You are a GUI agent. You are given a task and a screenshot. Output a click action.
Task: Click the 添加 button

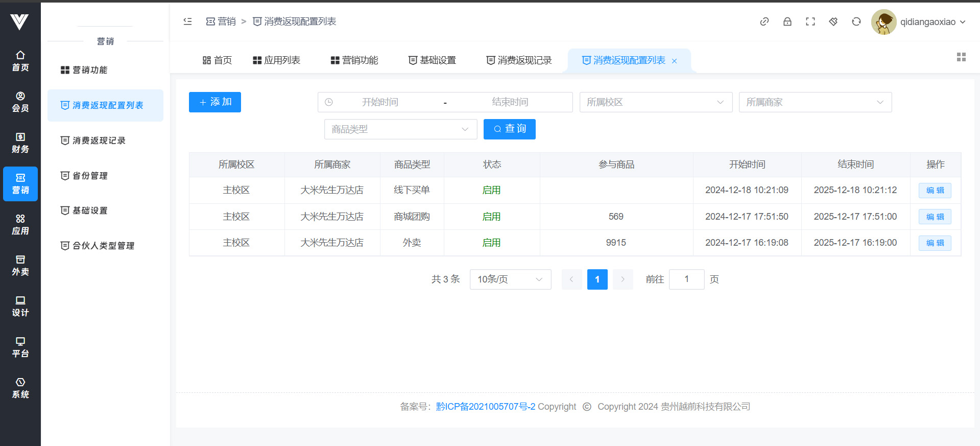tap(214, 102)
